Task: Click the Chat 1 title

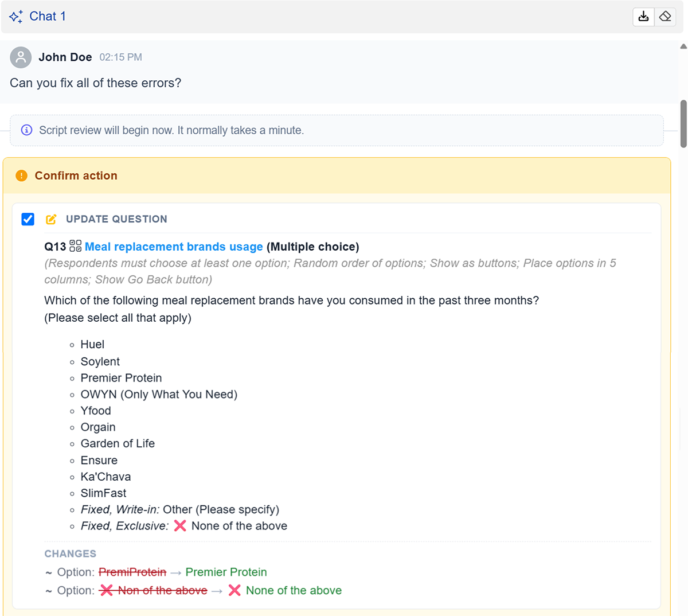Action: tap(48, 16)
